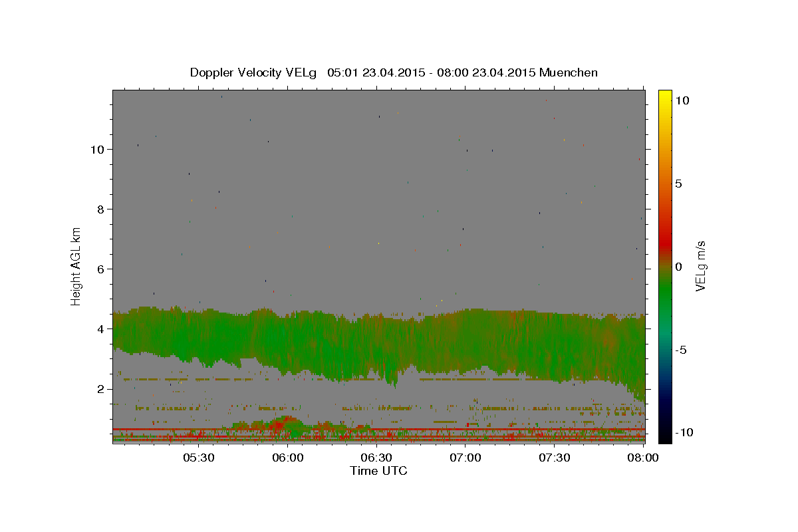Click the 'Time UTC' x-axis label
Viewport: 798px width, 532px height.
click(x=378, y=471)
